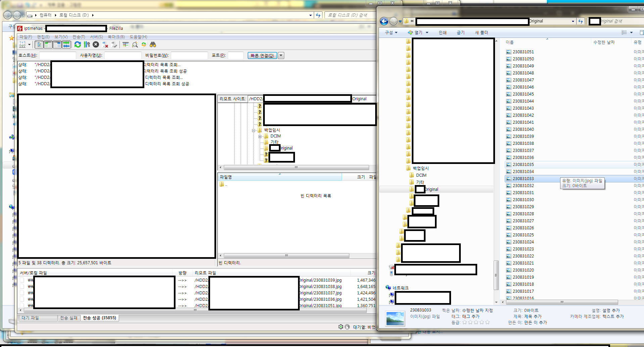Open Explorer recent locations dropdown arrow
Screen dimensions: 644x347
pyautogui.click(x=400, y=21)
